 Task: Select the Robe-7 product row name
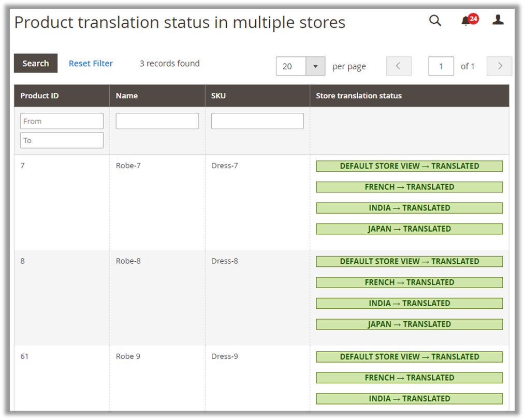point(128,166)
